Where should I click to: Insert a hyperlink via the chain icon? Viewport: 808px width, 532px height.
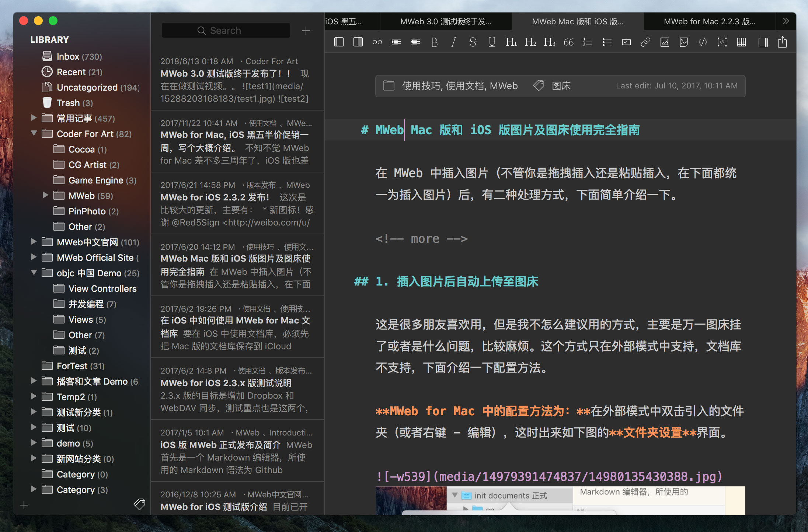pyautogui.click(x=645, y=42)
